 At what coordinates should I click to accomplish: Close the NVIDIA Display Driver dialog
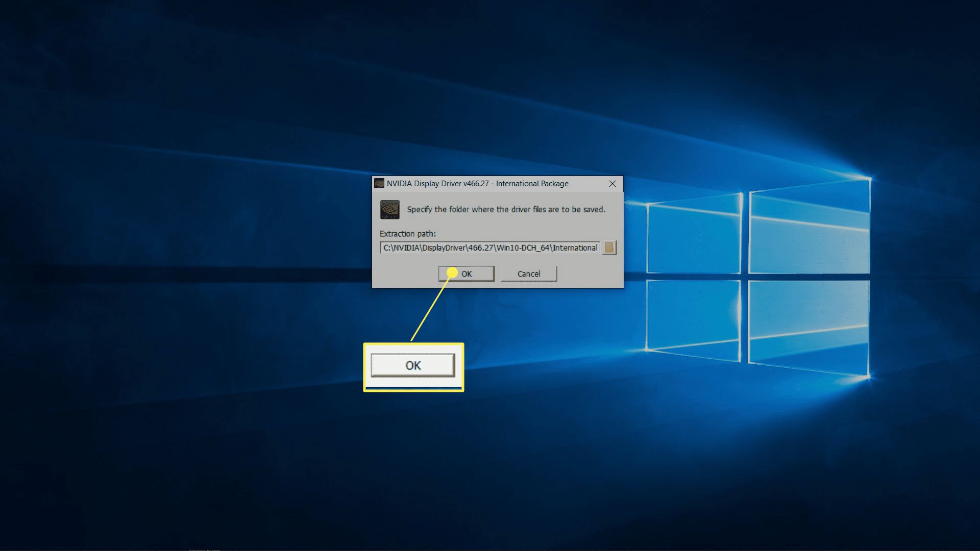tap(612, 184)
